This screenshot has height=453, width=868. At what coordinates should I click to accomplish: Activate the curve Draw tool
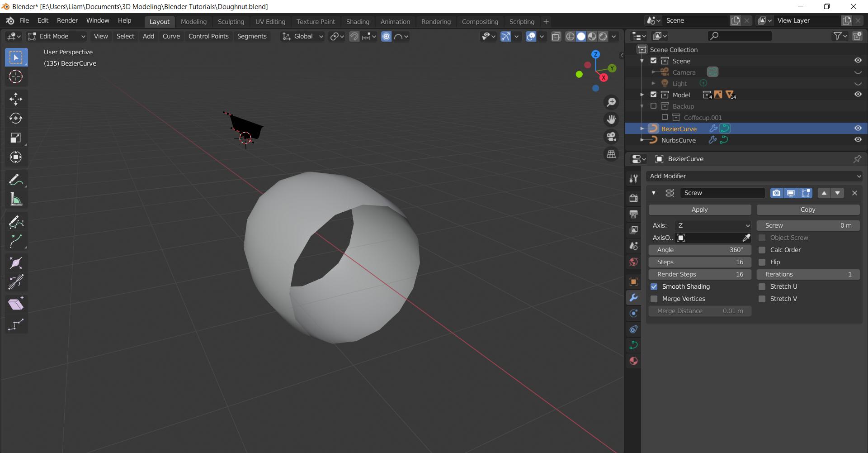coord(16,222)
